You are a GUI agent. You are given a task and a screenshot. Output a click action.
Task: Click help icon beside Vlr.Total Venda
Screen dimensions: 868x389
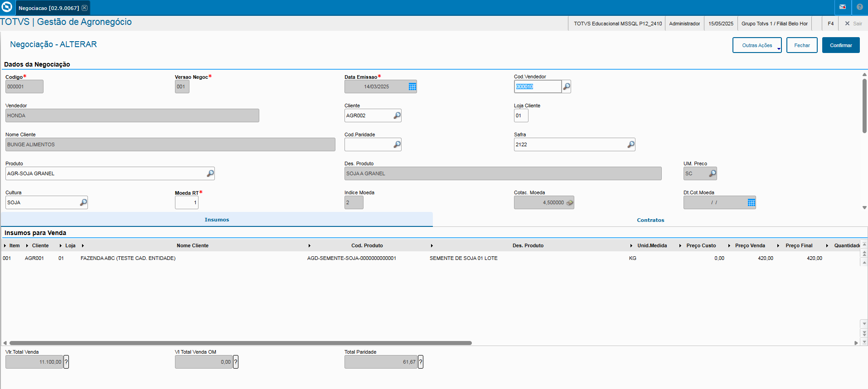[x=66, y=362]
